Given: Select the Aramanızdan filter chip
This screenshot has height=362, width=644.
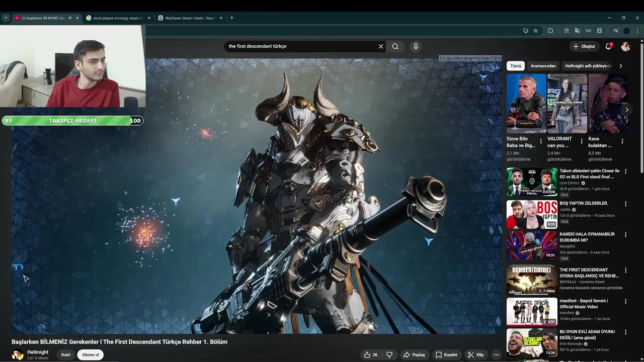Looking at the screenshot, I should pos(543,66).
